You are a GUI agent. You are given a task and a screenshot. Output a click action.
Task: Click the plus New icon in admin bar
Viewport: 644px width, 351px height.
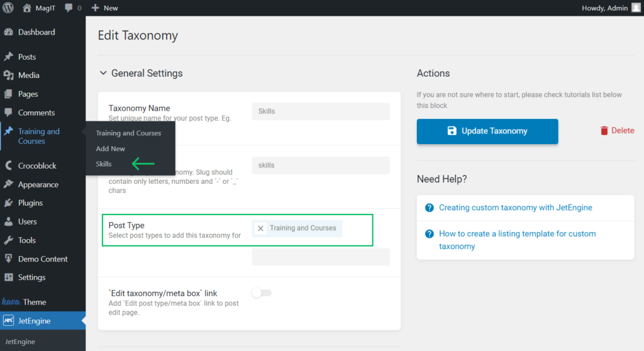96,8
